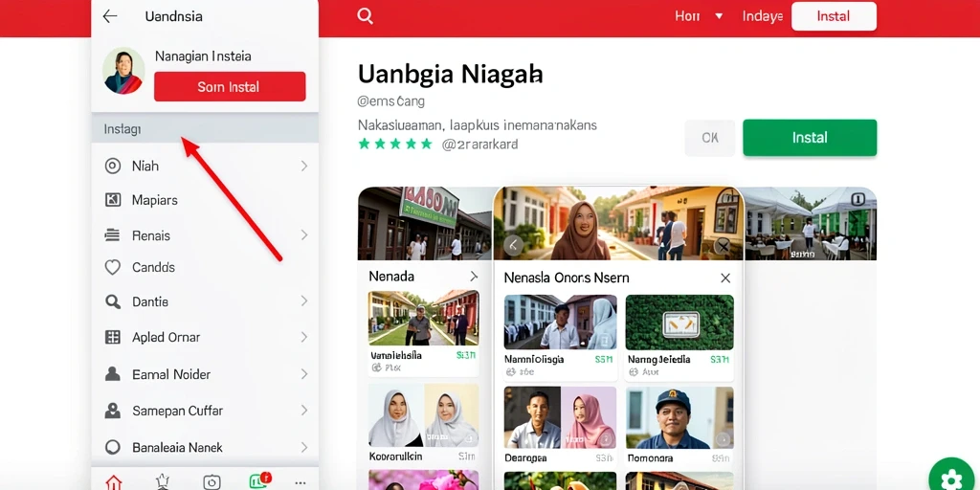Expand the Banaleaia Nanek row chevron
The image size is (980, 490).
tap(303, 448)
